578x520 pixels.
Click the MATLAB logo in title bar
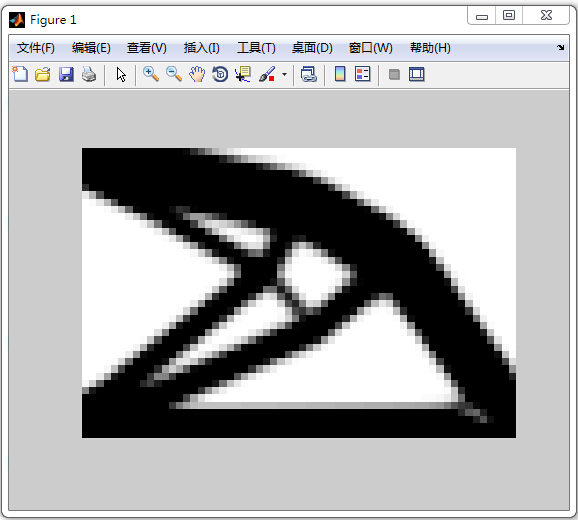click(17, 20)
